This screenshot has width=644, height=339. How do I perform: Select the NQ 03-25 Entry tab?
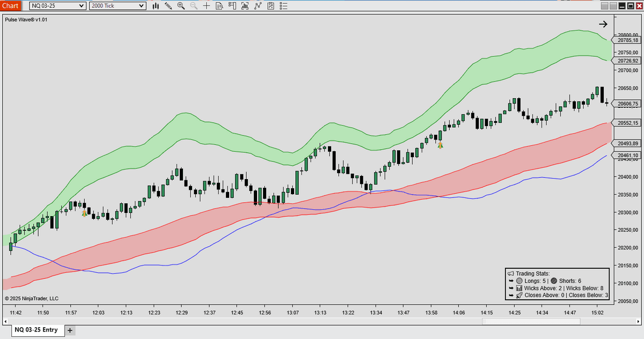click(36, 329)
